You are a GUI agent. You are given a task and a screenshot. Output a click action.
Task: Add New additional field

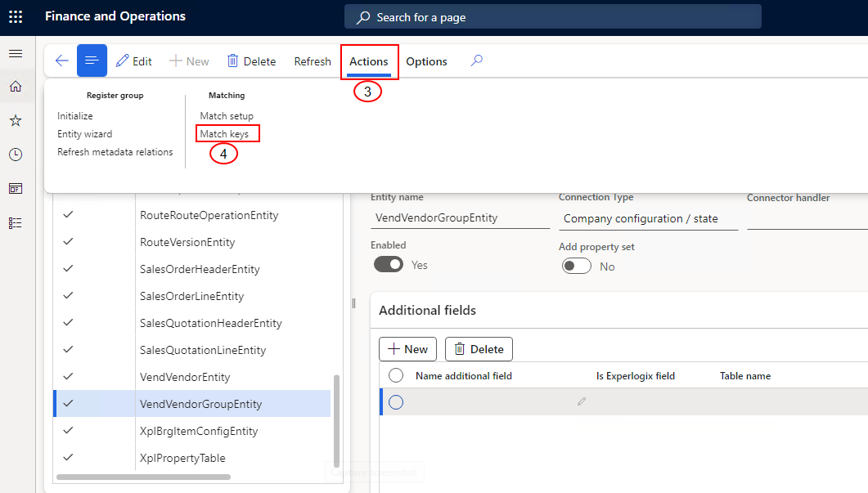pos(407,349)
